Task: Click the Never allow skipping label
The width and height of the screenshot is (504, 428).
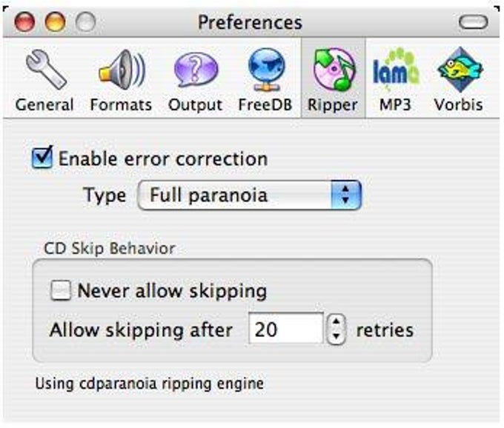Action: click(x=172, y=291)
